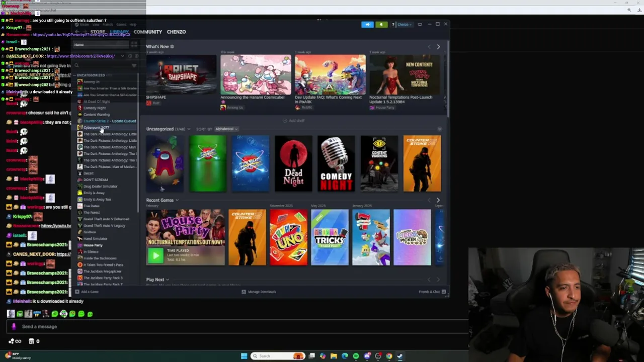Open the Steam announcements megaphone button
Screen dimensions: 644x362
pyautogui.click(x=367, y=25)
